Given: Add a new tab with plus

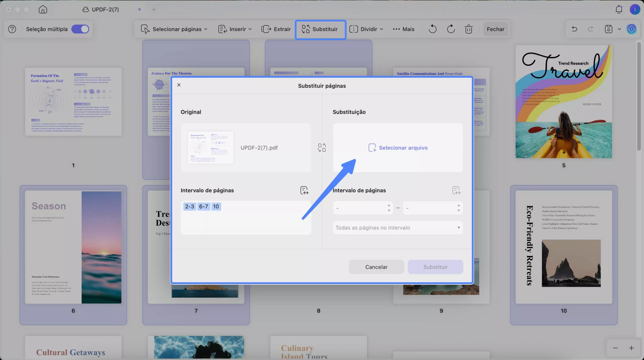Looking at the screenshot, I should click(x=154, y=10).
